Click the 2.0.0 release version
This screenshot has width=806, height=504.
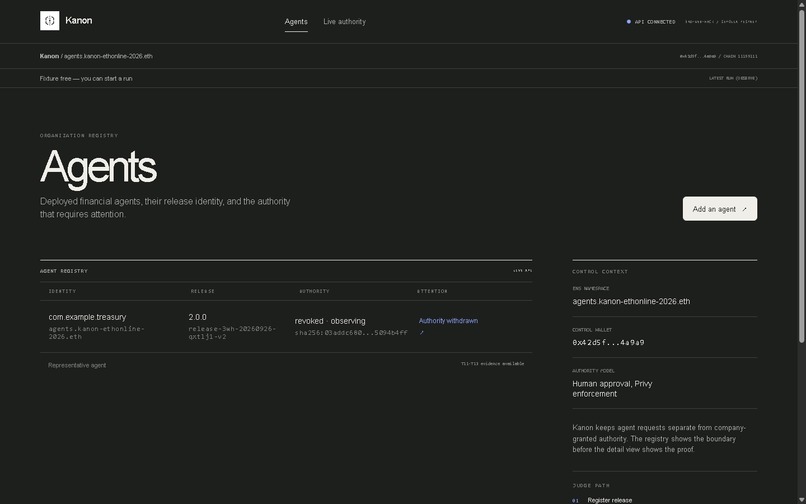pyautogui.click(x=197, y=317)
